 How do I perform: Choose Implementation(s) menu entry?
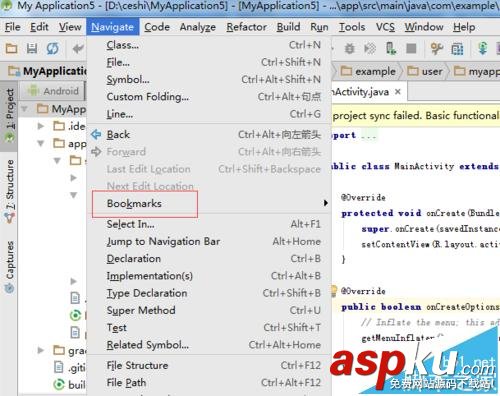pyautogui.click(x=209, y=276)
